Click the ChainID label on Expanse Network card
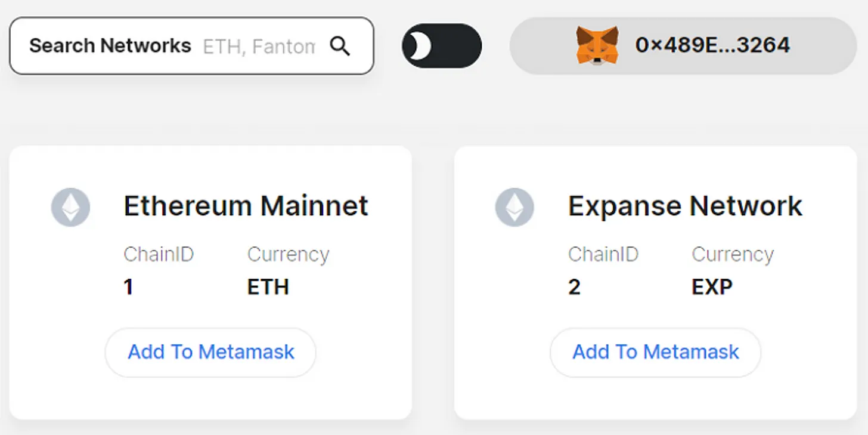This screenshot has width=868, height=435. point(603,255)
